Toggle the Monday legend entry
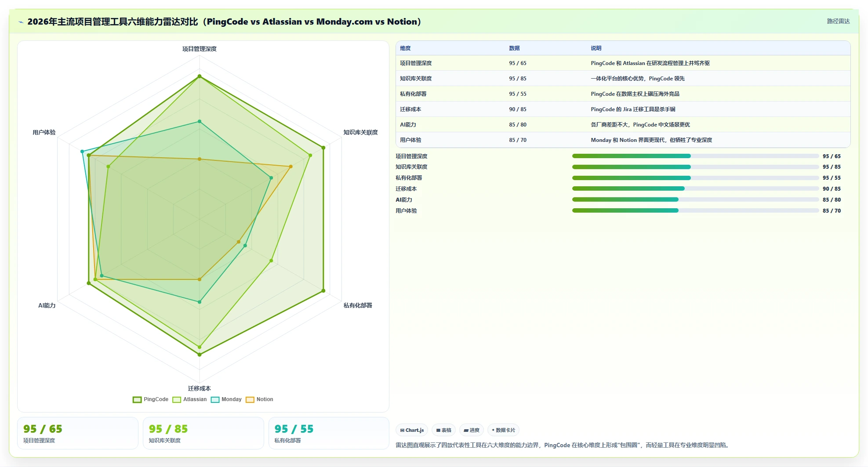Screen dimensions: 868x467 pos(226,399)
